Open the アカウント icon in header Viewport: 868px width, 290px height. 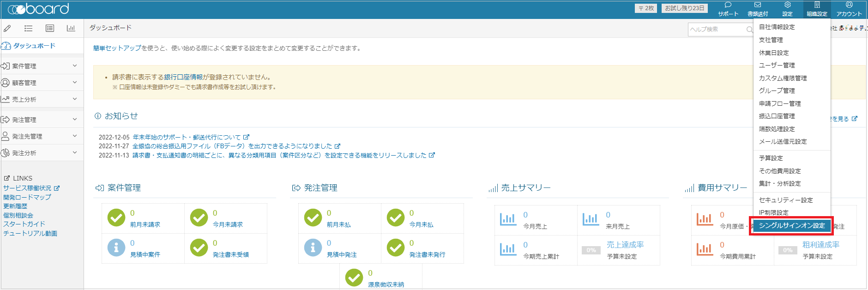tap(849, 5)
